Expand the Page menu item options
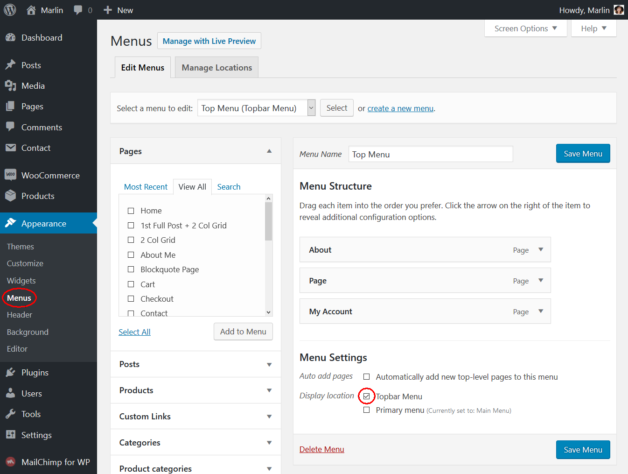Screen dimensions: 628x474 (541, 280)
